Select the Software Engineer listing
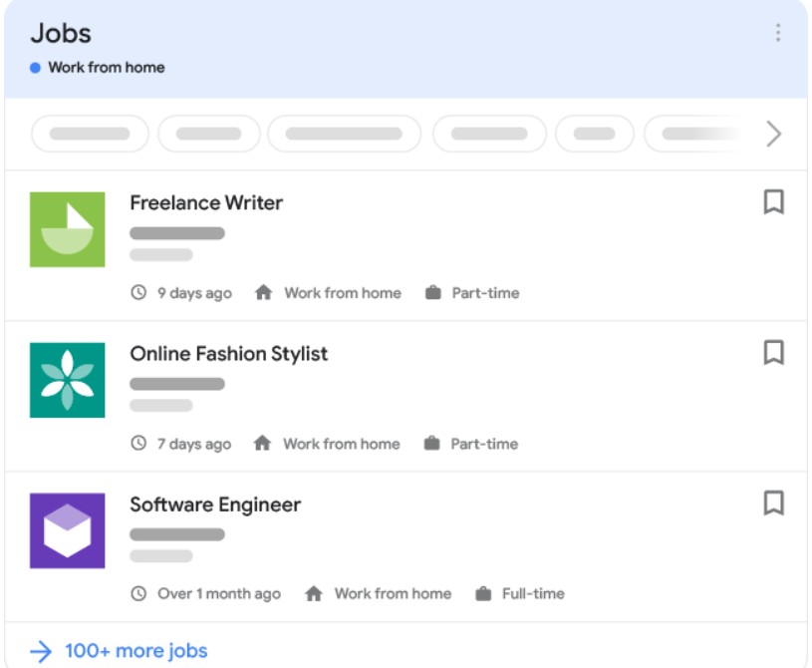 [214, 504]
